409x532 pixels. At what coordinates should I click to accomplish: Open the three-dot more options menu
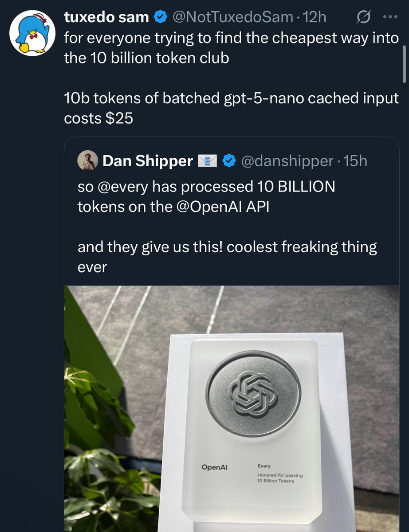coord(390,17)
